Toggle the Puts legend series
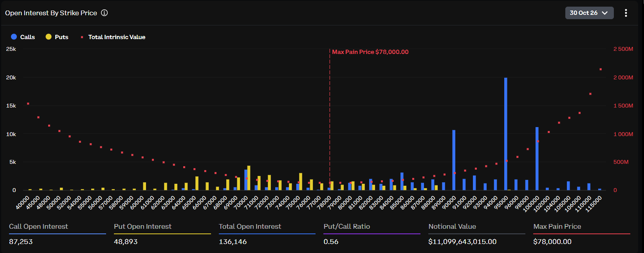 coord(57,37)
